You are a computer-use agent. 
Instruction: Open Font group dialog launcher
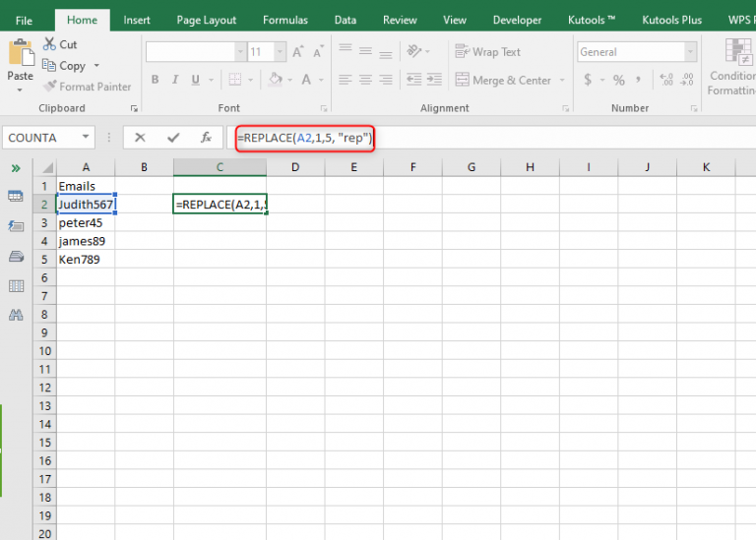click(324, 109)
